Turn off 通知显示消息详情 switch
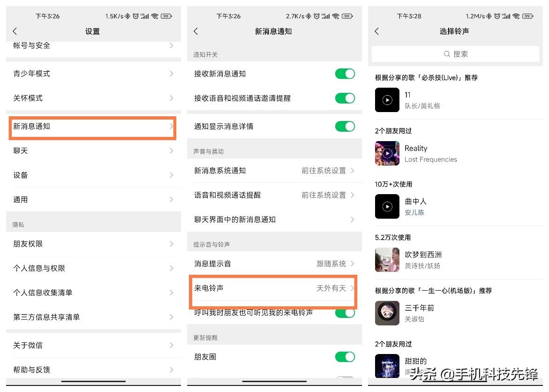549x392 pixels. 345,126
